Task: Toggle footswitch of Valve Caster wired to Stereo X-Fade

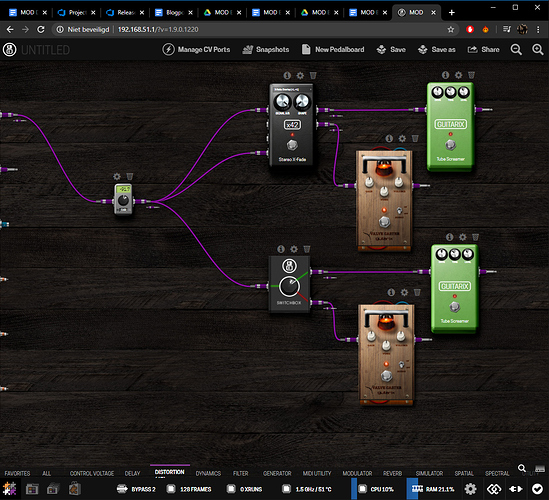Action: (x=384, y=222)
